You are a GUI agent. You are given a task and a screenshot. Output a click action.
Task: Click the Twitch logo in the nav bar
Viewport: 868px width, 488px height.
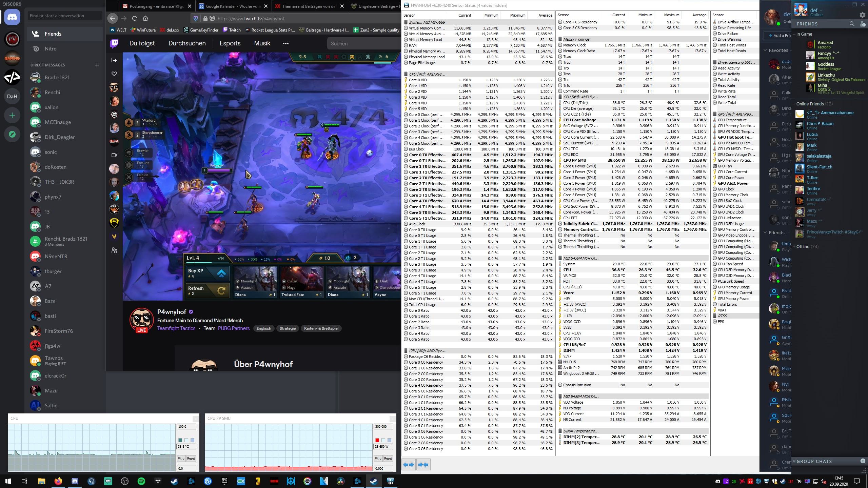114,43
